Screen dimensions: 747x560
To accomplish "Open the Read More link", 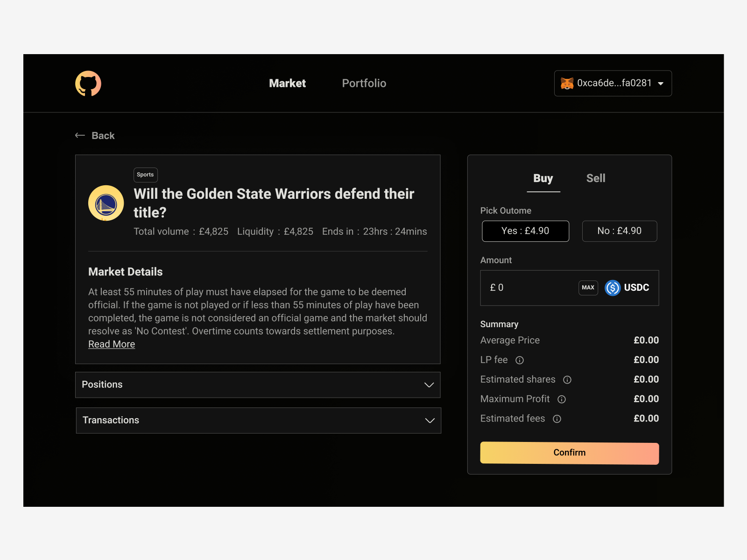I will pos(112,344).
